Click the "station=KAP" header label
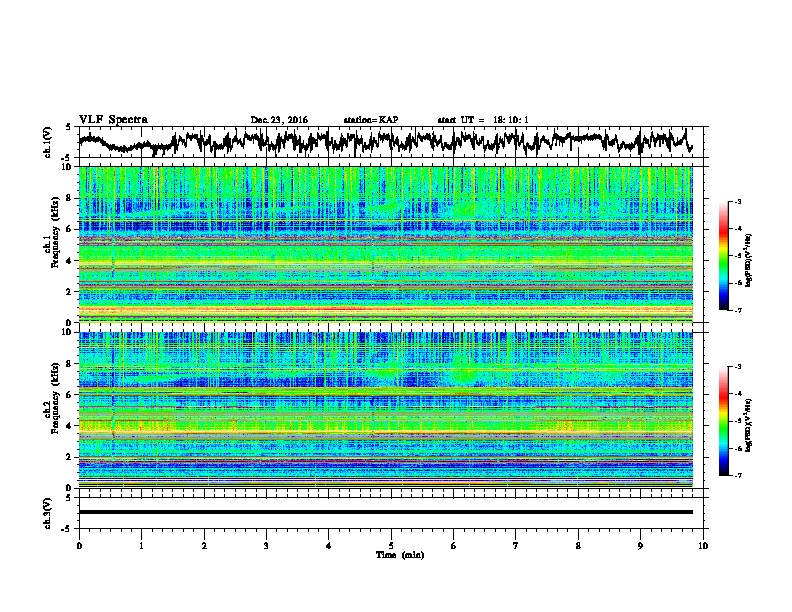 (x=371, y=120)
